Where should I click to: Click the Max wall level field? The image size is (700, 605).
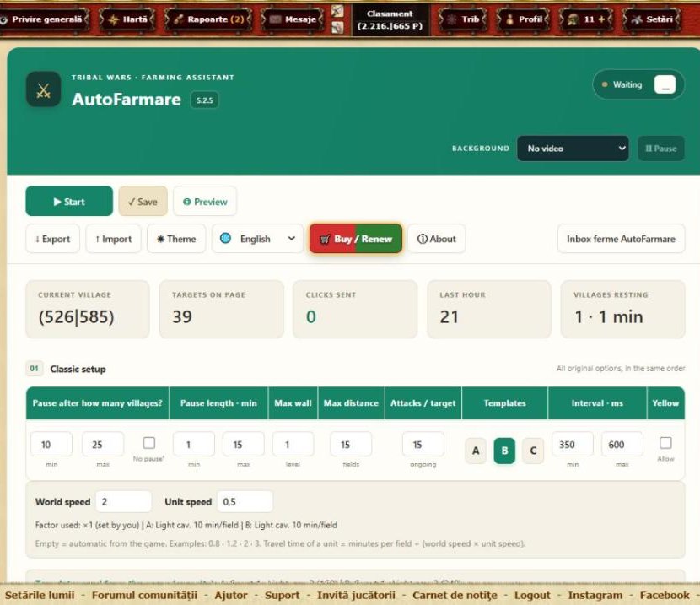coord(293,445)
